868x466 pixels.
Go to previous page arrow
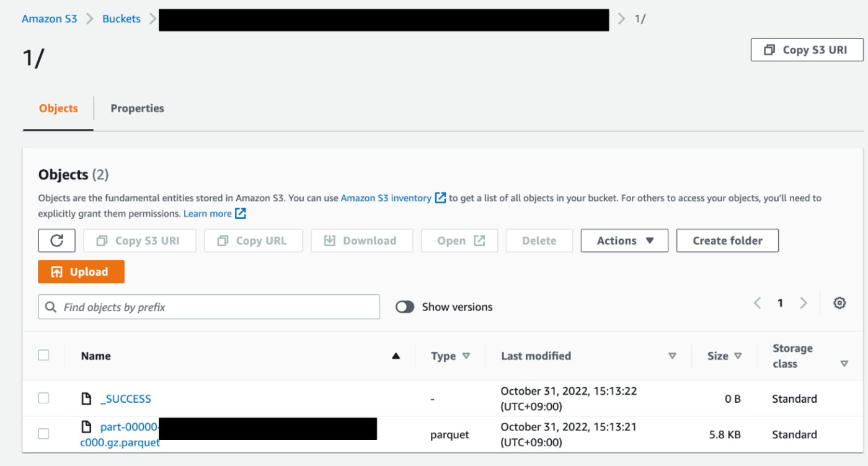pos(757,303)
